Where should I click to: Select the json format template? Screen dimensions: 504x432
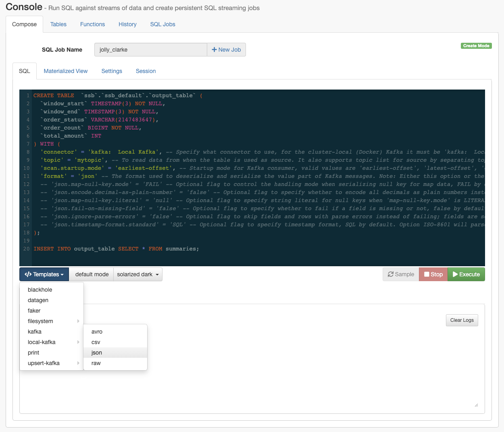97,353
